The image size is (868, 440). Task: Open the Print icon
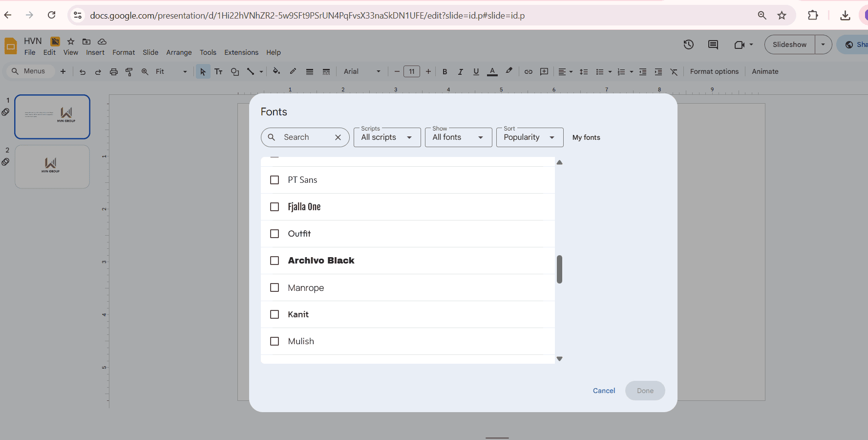[x=113, y=71]
